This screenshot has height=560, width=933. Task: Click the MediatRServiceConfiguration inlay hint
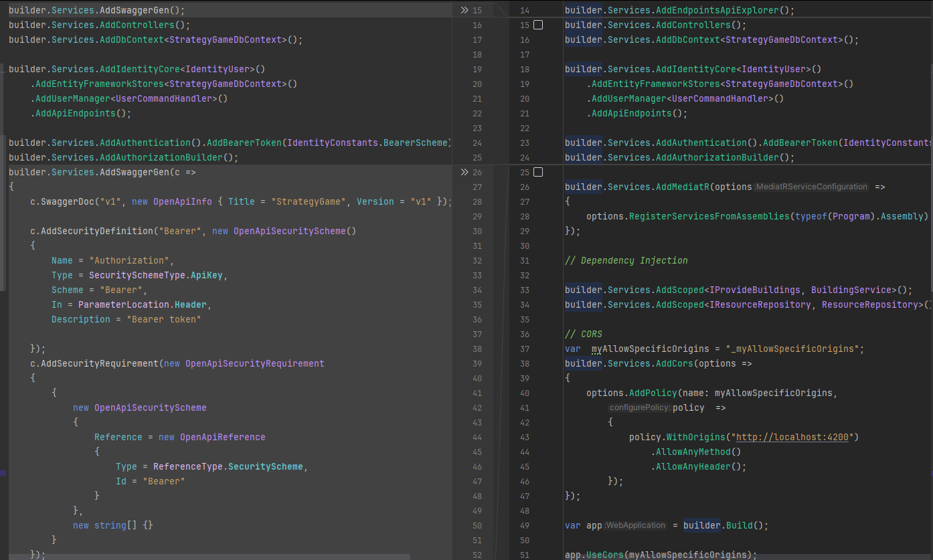pyautogui.click(x=811, y=187)
